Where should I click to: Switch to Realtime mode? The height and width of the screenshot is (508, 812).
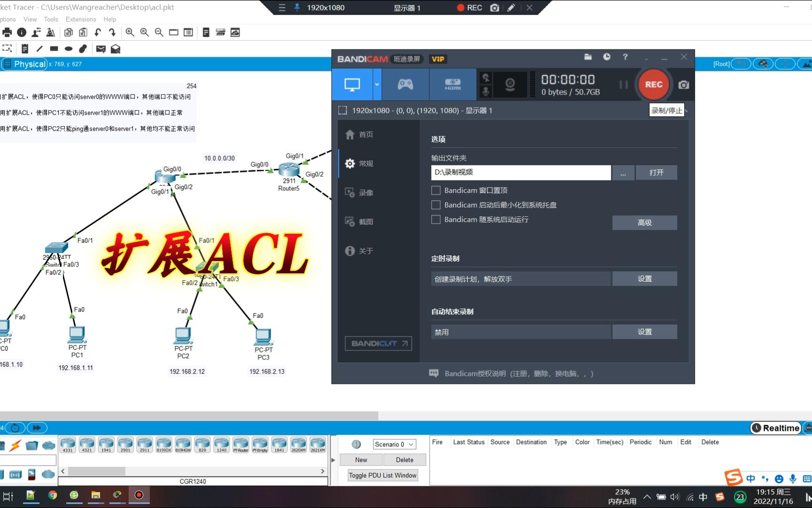point(776,428)
